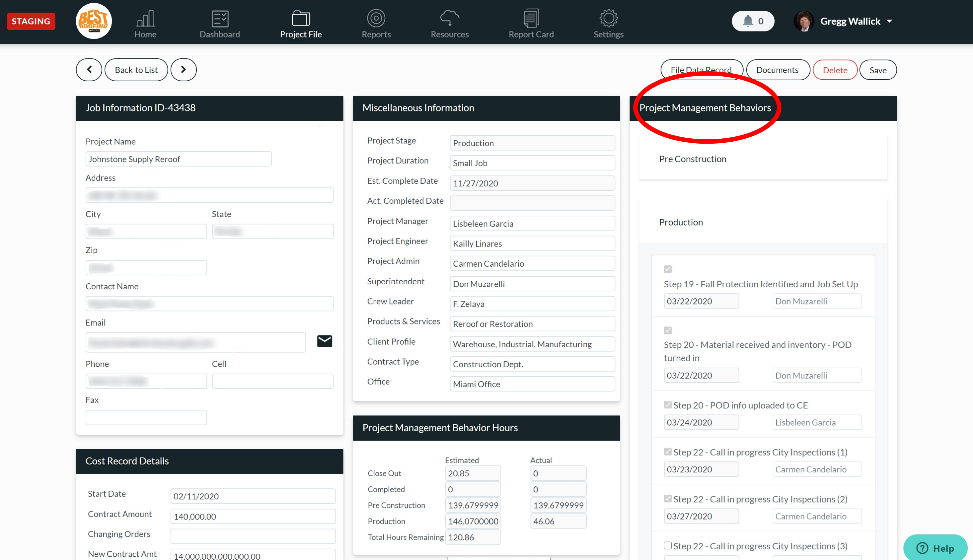Click the notification bell icon

(x=747, y=21)
